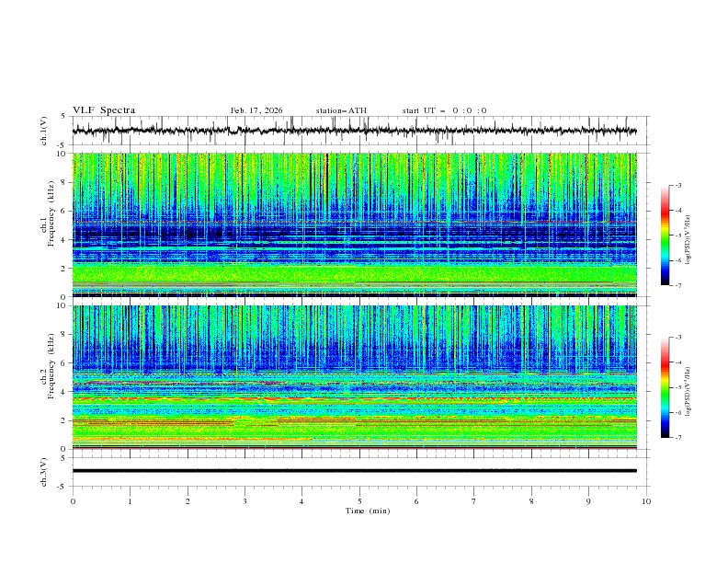Click the 'station=ATH' label
728x563 pixels.
pyautogui.click(x=341, y=110)
